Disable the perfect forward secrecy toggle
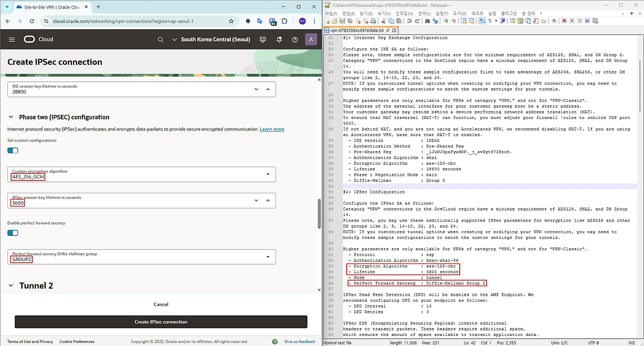Image resolution: width=644 pixels, height=346 pixels. click(x=13, y=233)
